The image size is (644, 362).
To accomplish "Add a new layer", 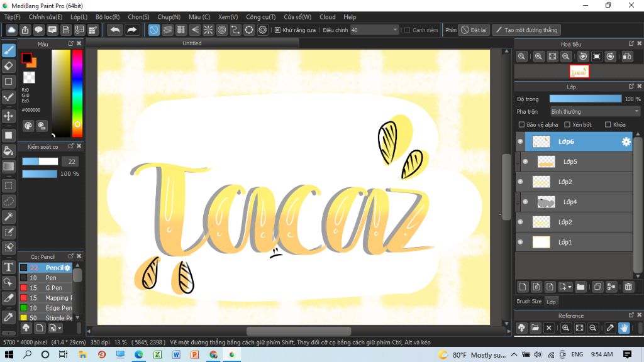I will (523, 287).
